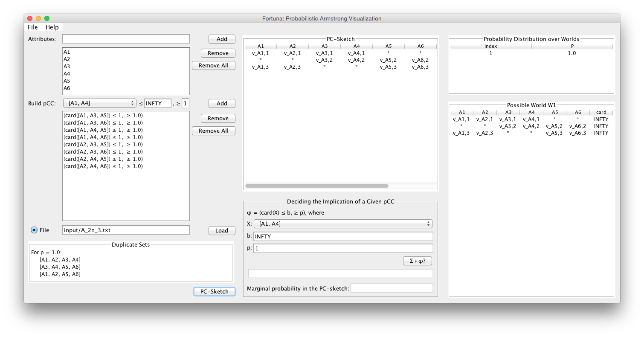This screenshot has height=337, width=644.
Task: Load the input file with Load button
Action: [222, 230]
